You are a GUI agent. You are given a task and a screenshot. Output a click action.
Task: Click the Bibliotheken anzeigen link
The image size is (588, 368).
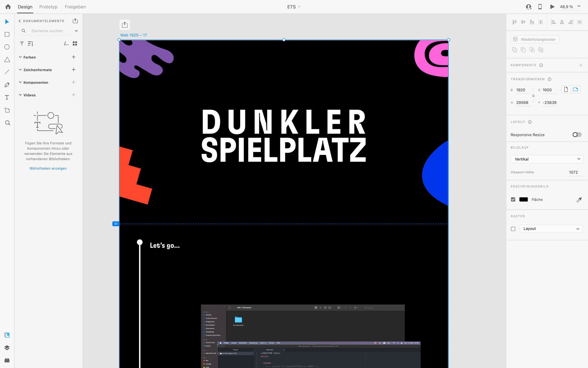pyautogui.click(x=48, y=168)
